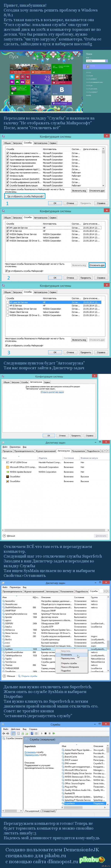111x868 pixels.
Task: Click the SysMain service icon in Task Manager
Action: [x=3, y=649]
